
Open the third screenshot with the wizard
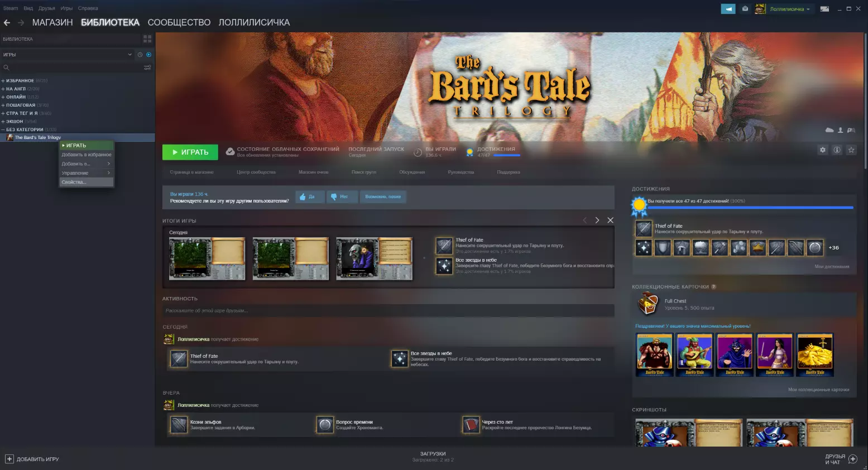click(374, 258)
